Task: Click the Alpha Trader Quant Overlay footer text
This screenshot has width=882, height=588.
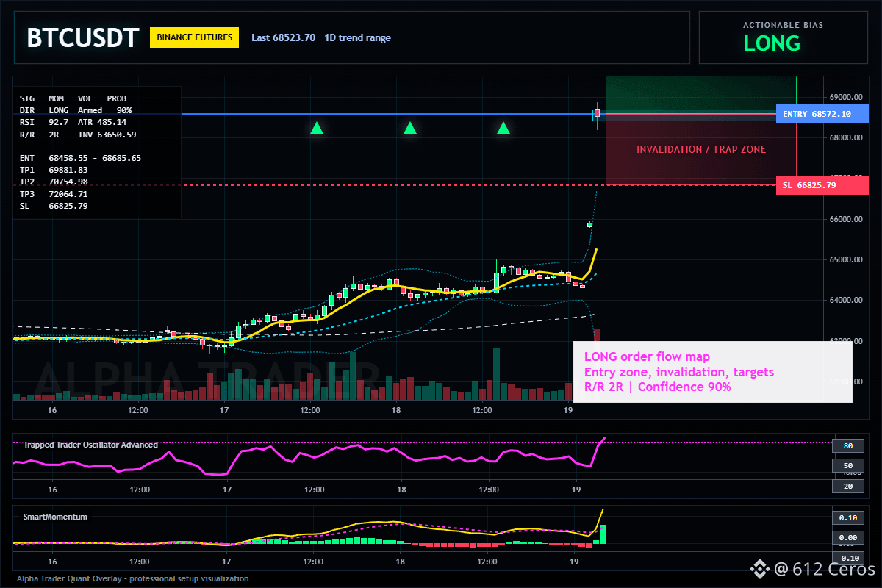Action: pos(132,578)
